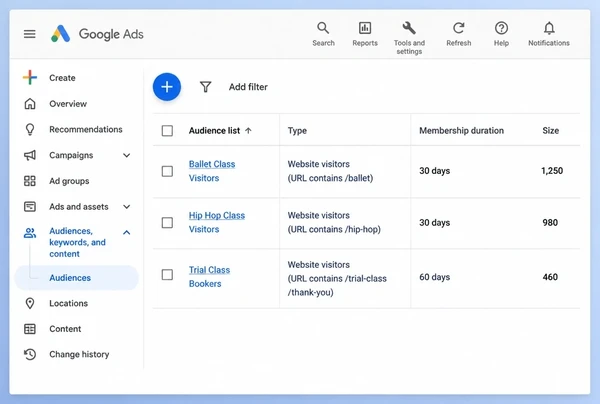Click the Type column header
This screenshot has height=404, width=600.
pos(297,130)
